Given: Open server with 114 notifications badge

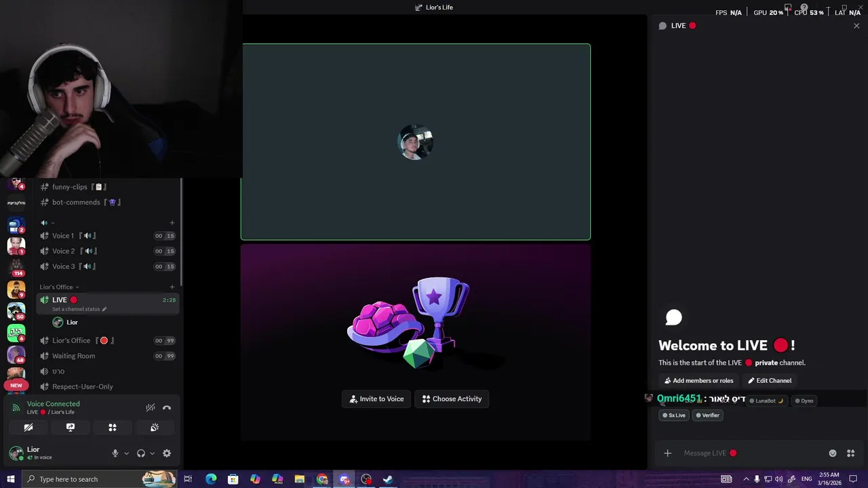Looking at the screenshot, I should click(16, 267).
